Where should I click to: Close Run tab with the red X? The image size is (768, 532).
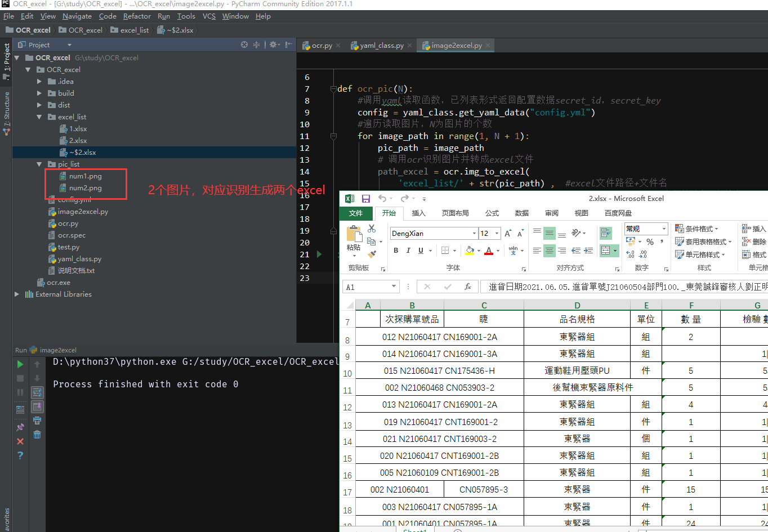point(20,441)
